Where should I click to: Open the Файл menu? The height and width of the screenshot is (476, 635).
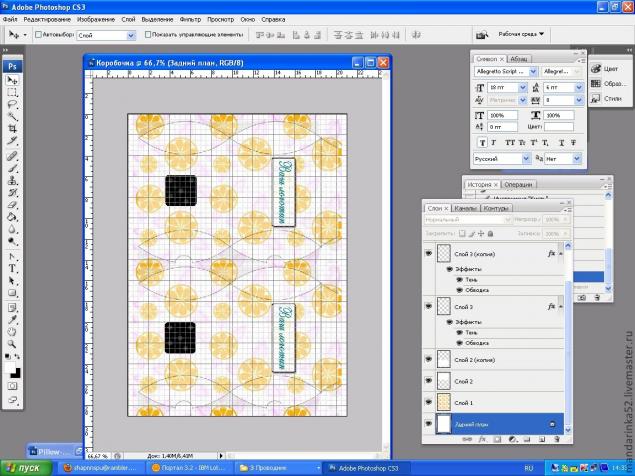coord(10,19)
